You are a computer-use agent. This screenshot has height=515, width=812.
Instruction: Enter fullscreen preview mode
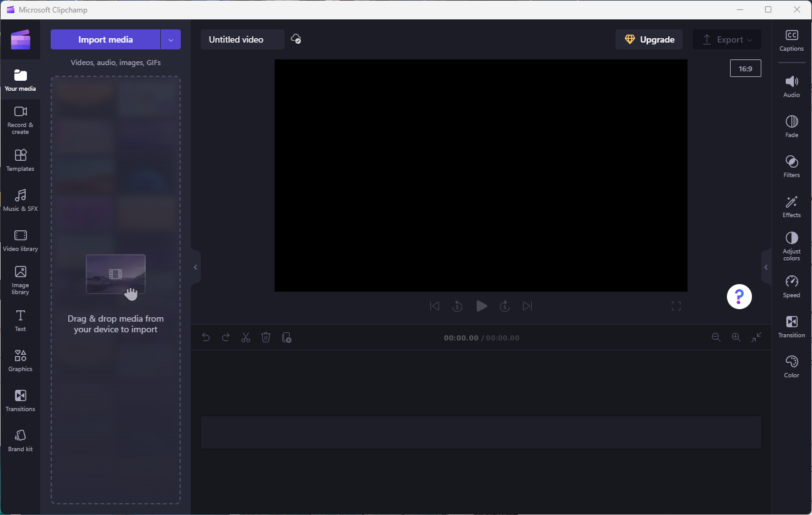click(676, 306)
